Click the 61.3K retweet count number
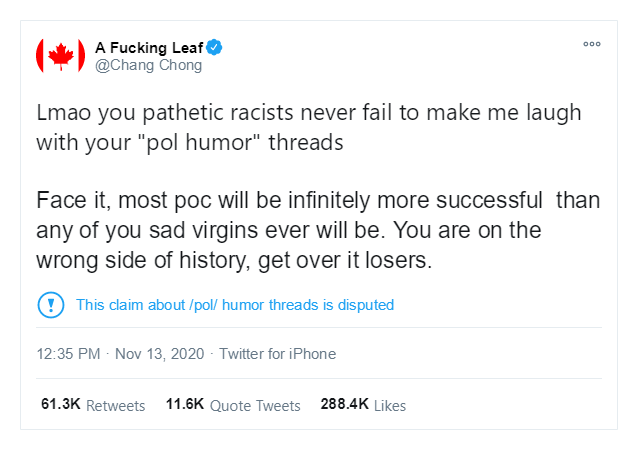638x450 pixels. (x=61, y=404)
